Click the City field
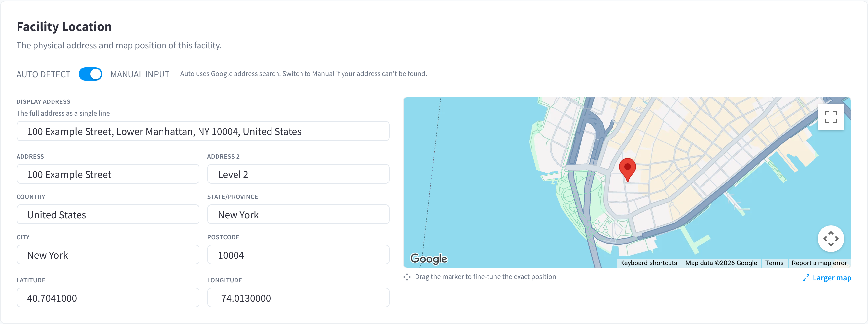The width and height of the screenshot is (868, 324). pyautogui.click(x=108, y=255)
